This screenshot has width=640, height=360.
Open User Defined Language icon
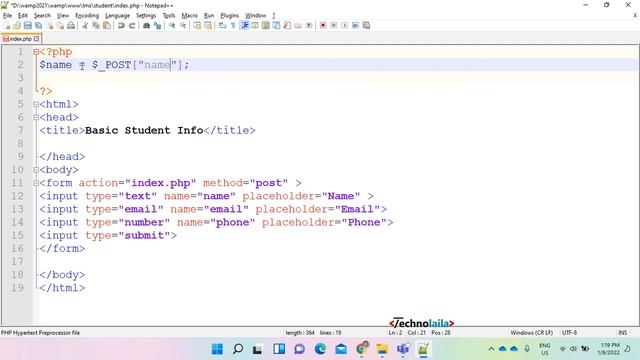point(255,25)
